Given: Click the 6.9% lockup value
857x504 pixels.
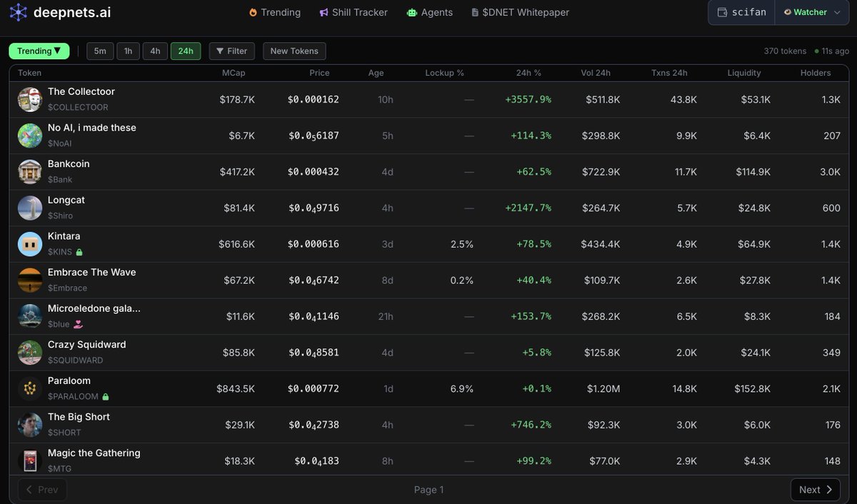Looking at the screenshot, I should tap(462, 389).
